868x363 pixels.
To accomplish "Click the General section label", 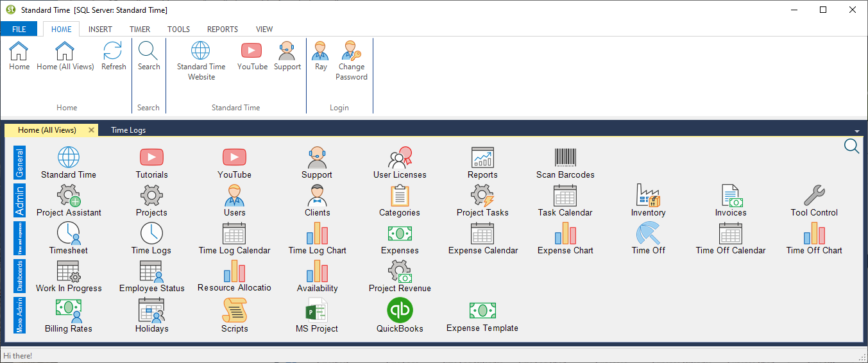I will (x=20, y=163).
